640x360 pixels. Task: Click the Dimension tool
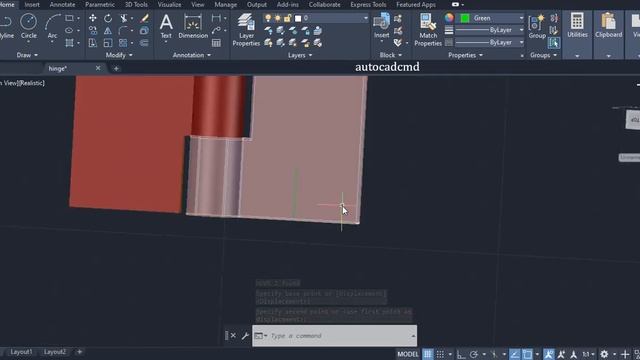pos(193,26)
